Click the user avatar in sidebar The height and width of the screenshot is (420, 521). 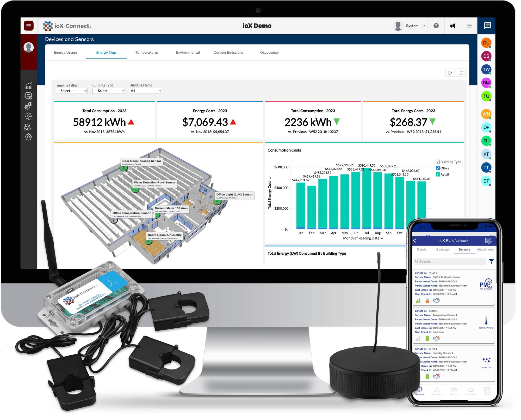[29, 47]
